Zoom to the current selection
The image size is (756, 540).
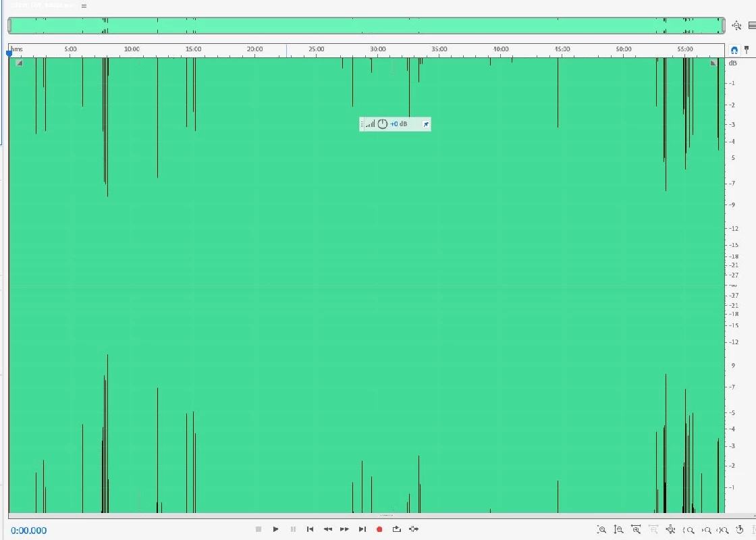pos(723,530)
